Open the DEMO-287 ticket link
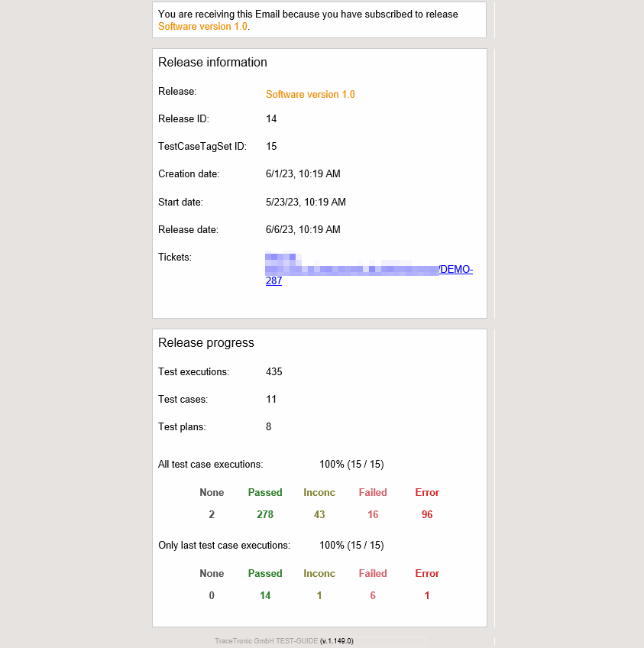Viewport: 644px width, 648px height. [455, 270]
